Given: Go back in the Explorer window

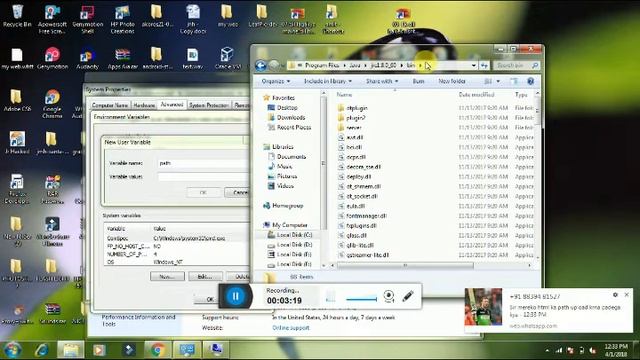Looking at the screenshot, I should 261,65.
